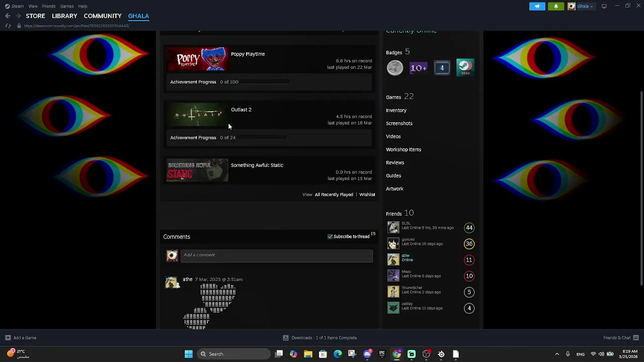Open Windows Start menu

[189, 354]
